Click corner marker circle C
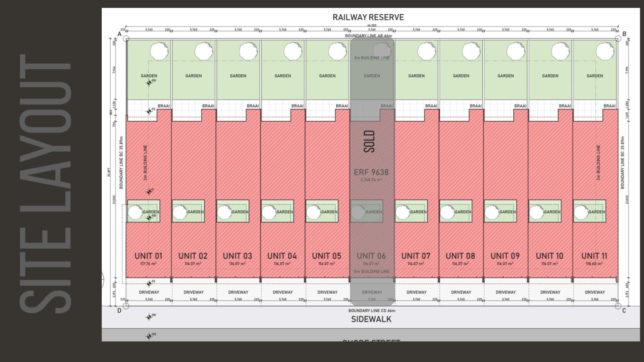The width and height of the screenshot is (644, 362). point(618,306)
